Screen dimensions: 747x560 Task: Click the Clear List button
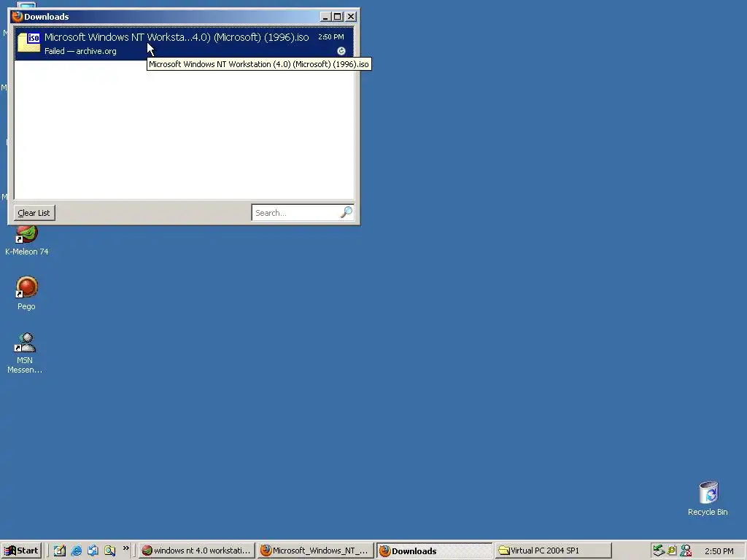pos(34,213)
